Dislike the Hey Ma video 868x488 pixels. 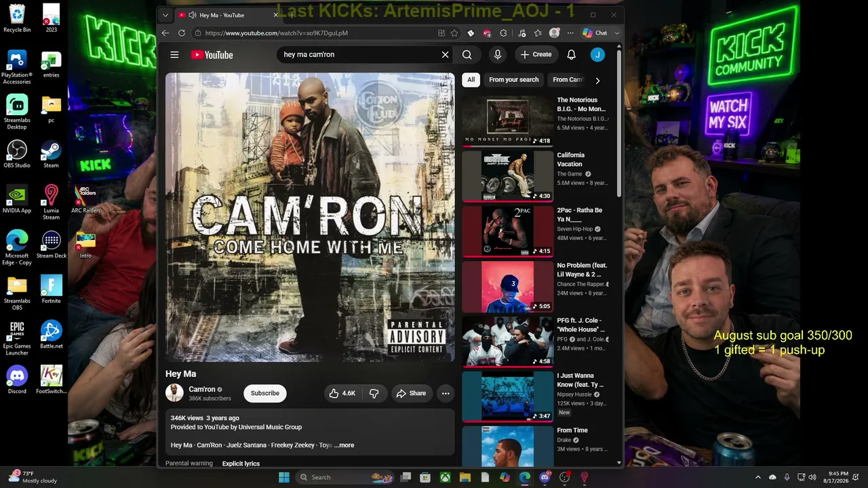(x=374, y=393)
